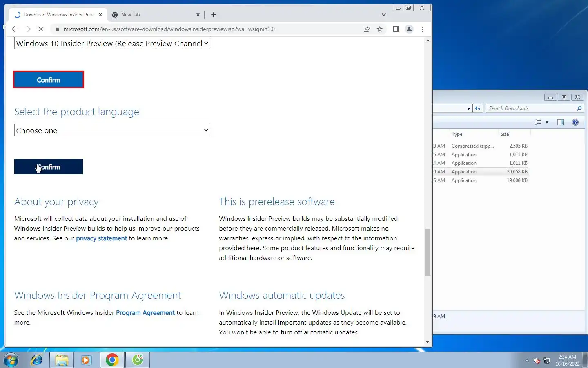Click the scrollbar down arrow in Chrome

coord(428,342)
